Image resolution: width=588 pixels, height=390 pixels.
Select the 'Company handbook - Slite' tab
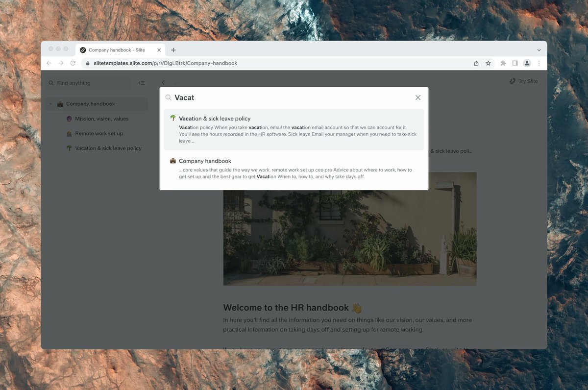(121, 50)
